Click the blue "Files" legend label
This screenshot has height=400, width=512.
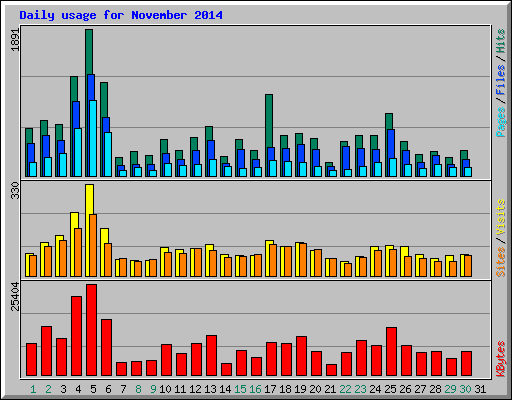(501, 80)
